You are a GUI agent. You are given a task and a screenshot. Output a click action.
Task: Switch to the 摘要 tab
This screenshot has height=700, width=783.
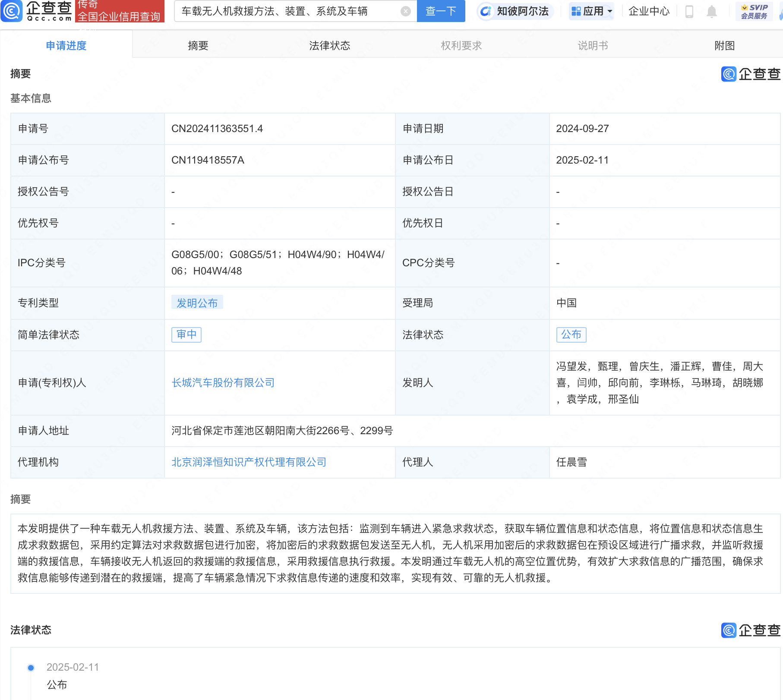coord(198,45)
